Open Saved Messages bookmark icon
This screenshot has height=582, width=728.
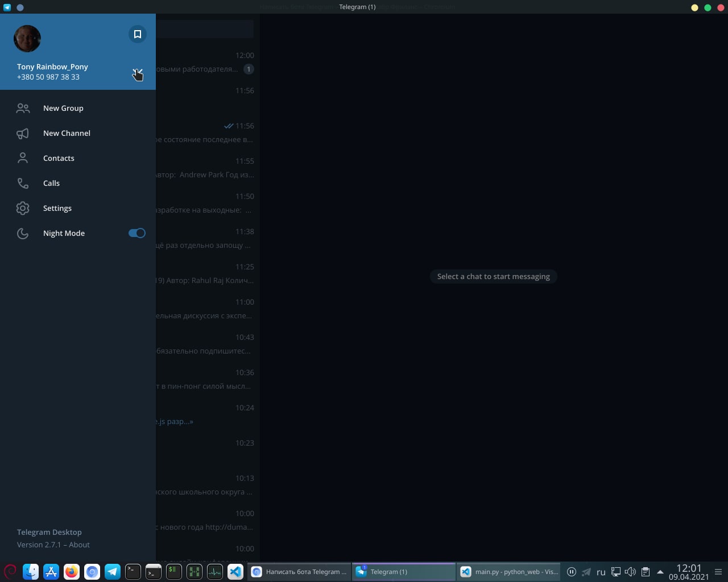137,34
